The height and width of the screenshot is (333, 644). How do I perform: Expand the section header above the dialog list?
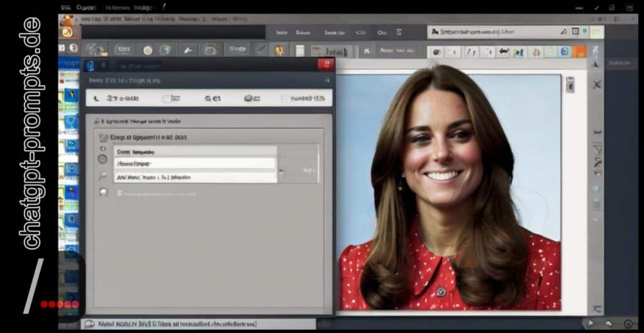[97, 121]
